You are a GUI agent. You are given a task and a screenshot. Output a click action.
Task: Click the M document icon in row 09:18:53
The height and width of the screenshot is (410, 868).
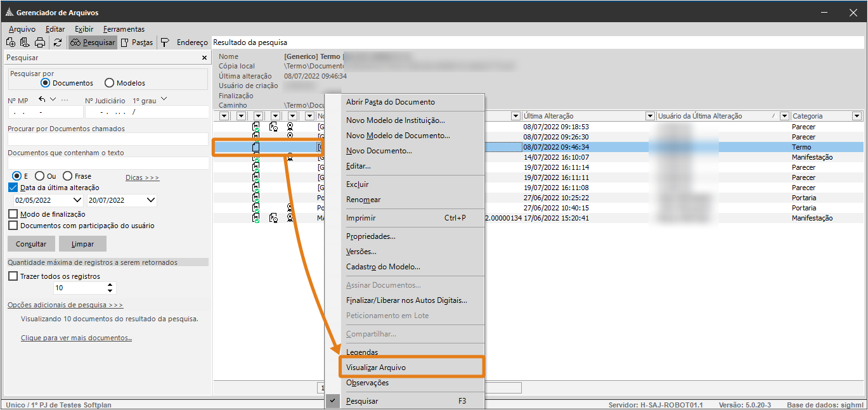pyautogui.click(x=256, y=127)
